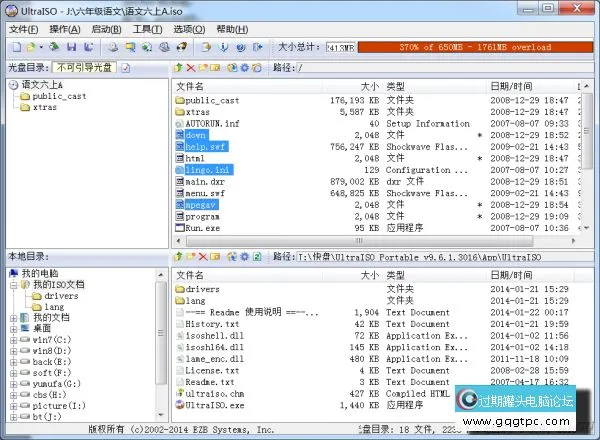Click the green Up arrow in the local pane toolbar
The image size is (600, 440).
[178, 257]
